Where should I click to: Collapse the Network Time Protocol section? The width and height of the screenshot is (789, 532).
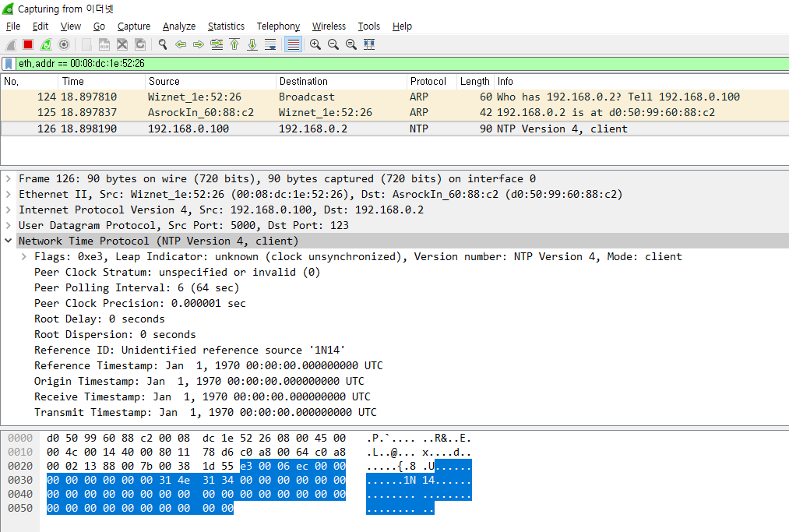pos(8,241)
